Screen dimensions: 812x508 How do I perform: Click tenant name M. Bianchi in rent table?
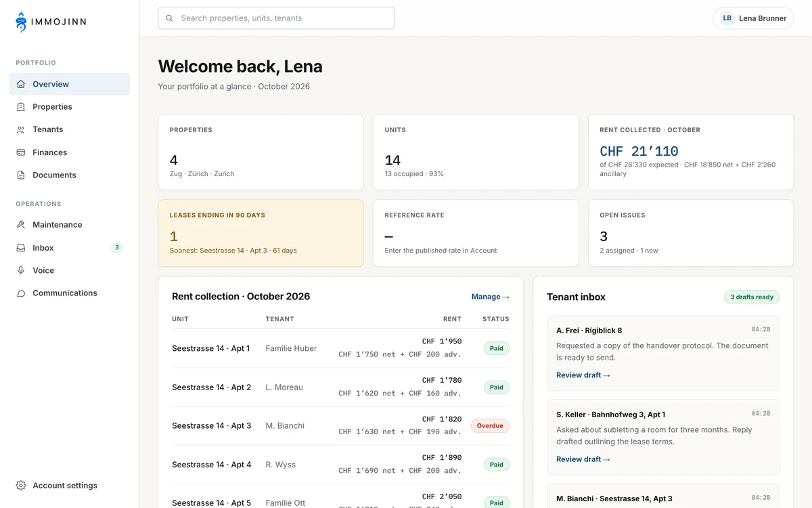click(x=285, y=426)
